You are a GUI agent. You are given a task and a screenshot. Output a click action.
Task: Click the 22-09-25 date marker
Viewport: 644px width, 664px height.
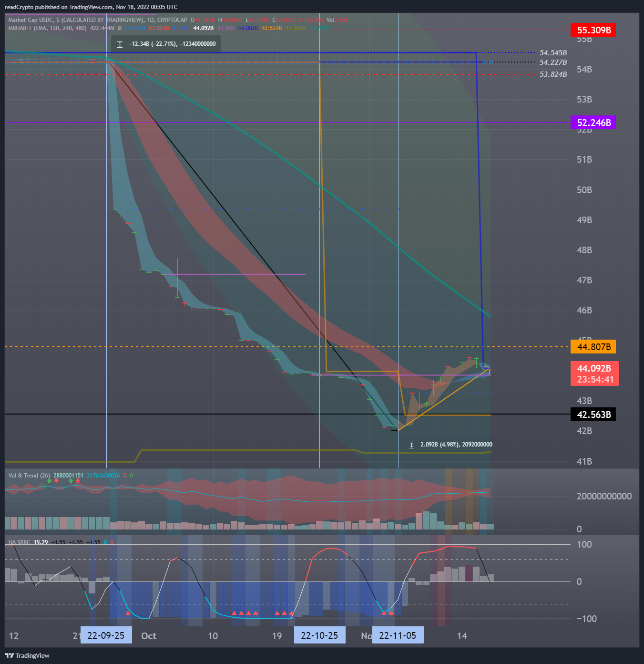(x=106, y=635)
